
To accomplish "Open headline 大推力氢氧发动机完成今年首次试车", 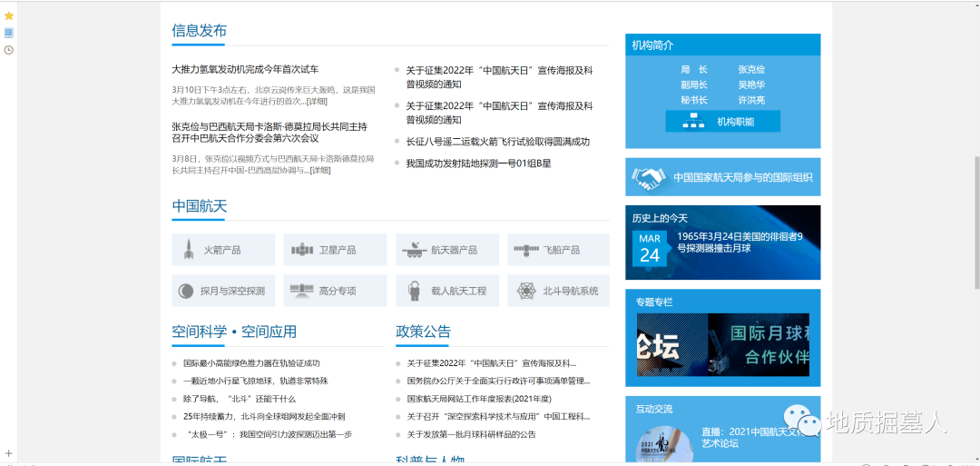I will (x=245, y=69).
